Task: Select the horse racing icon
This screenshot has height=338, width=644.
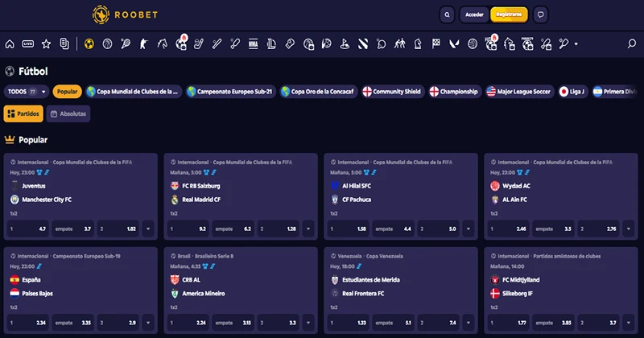Action: (x=163, y=44)
